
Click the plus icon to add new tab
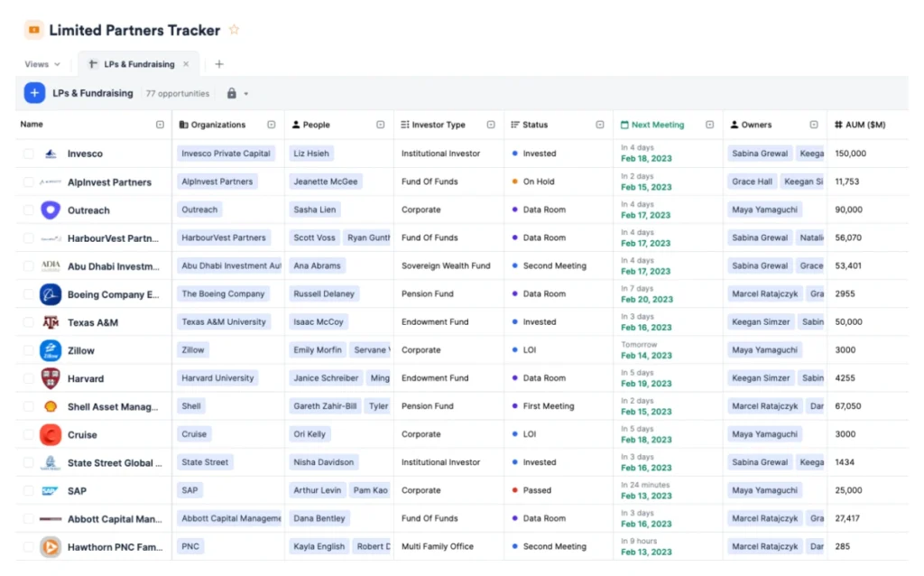pyautogui.click(x=219, y=64)
